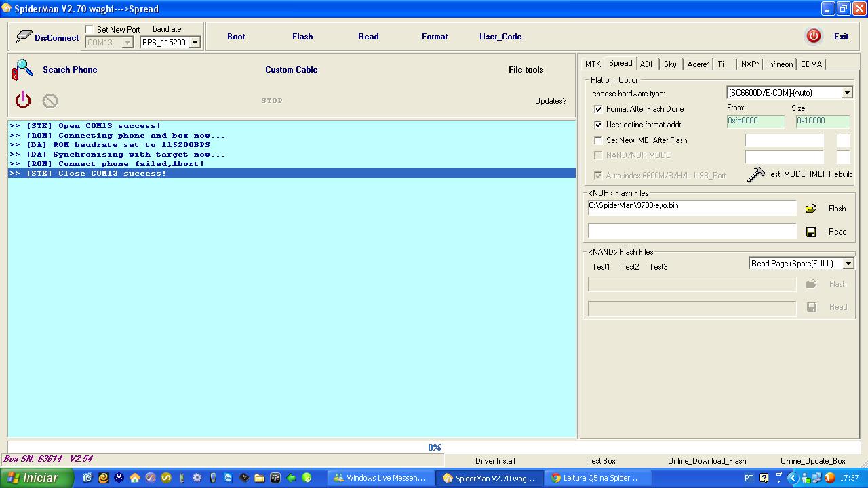Click the Boot button
Image resolution: width=868 pixels, height=488 pixels.
(236, 37)
